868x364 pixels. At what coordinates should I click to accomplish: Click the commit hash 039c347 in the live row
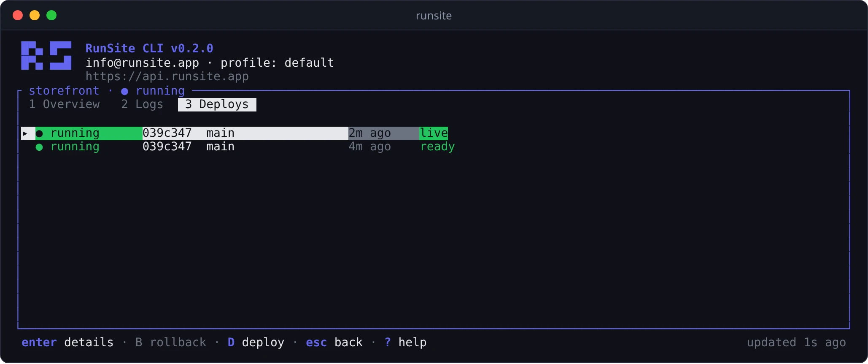click(x=167, y=133)
